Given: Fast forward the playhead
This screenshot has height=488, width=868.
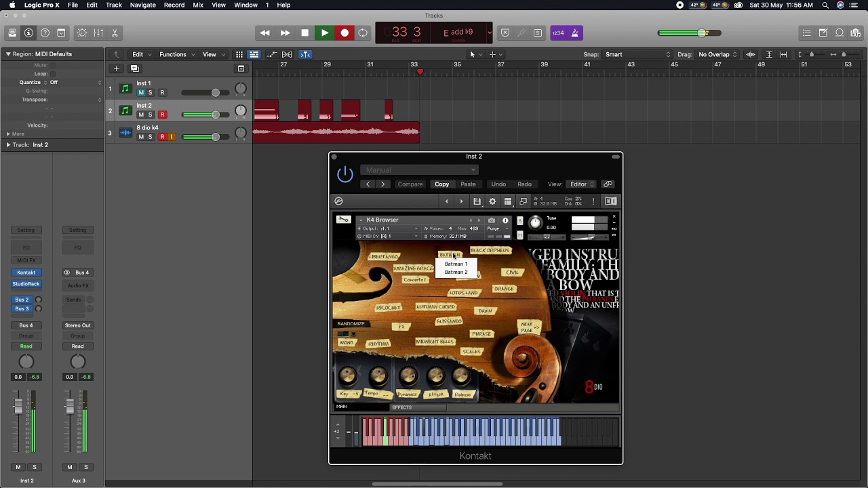Looking at the screenshot, I should (285, 33).
